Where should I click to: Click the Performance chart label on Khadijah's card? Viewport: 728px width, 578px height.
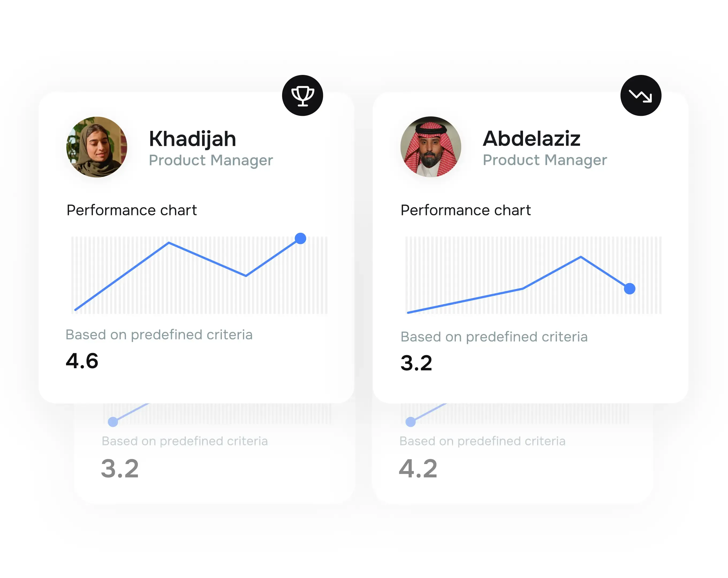pyautogui.click(x=132, y=210)
